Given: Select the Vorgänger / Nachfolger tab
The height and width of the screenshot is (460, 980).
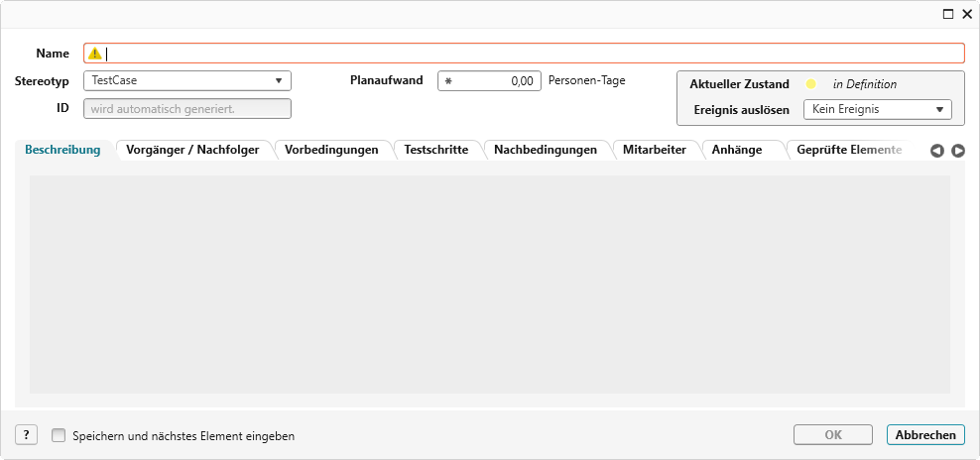Looking at the screenshot, I should (x=192, y=150).
